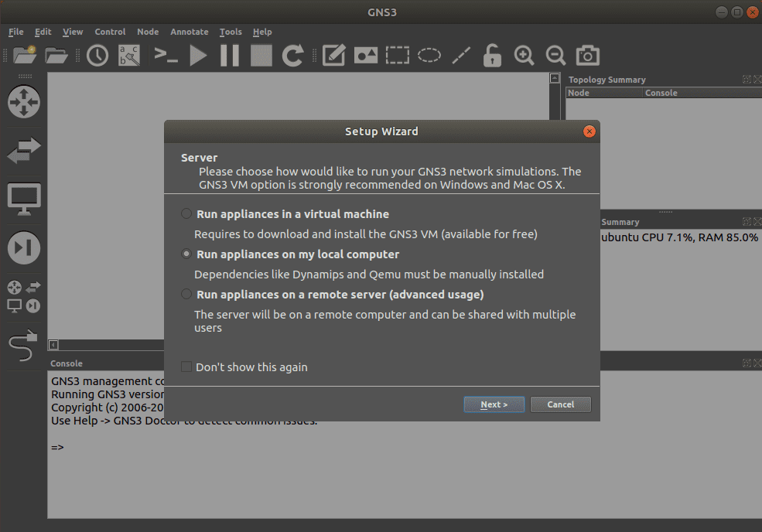The height and width of the screenshot is (532, 762).
Task: Open the new blank project icon
Action: [x=25, y=55]
